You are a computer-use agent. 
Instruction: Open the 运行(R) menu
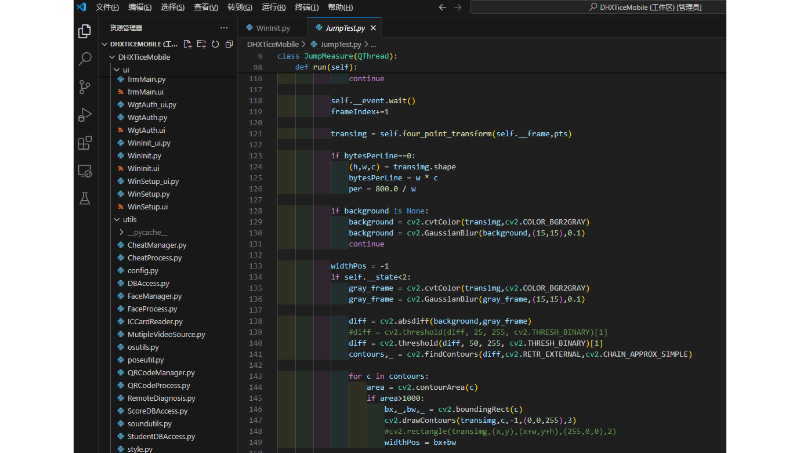(x=273, y=7)
